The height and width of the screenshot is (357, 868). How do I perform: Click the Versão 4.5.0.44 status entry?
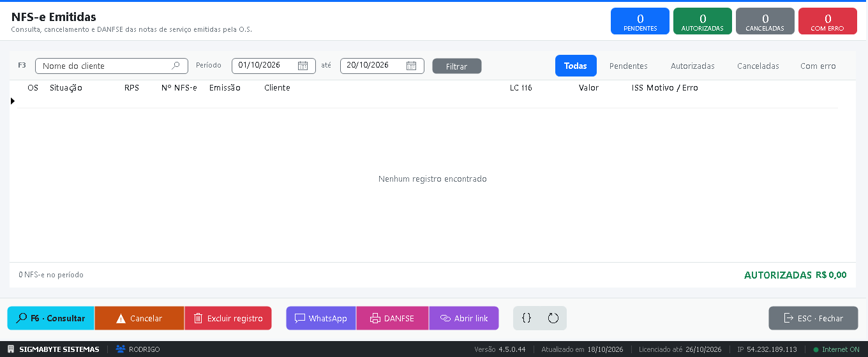[x=500, y=349]
